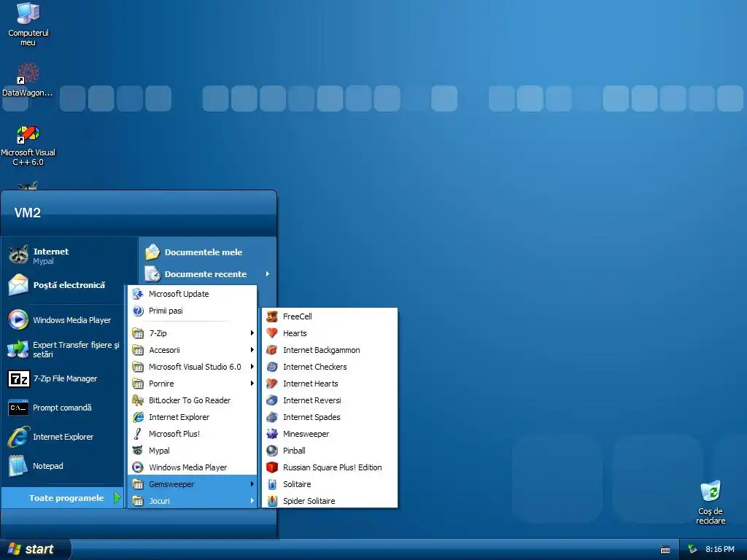
Task: Click Russian Square Plus! Edition icon
Action: [272, 467]
